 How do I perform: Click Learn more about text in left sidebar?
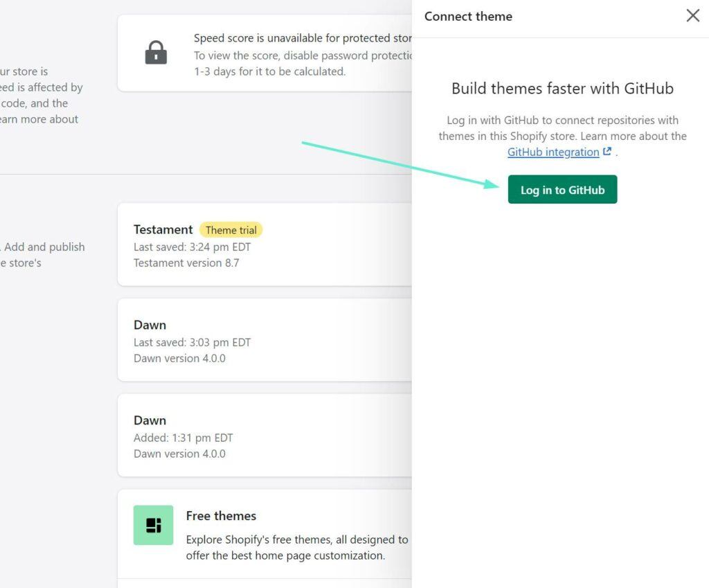tap(39, 119)
